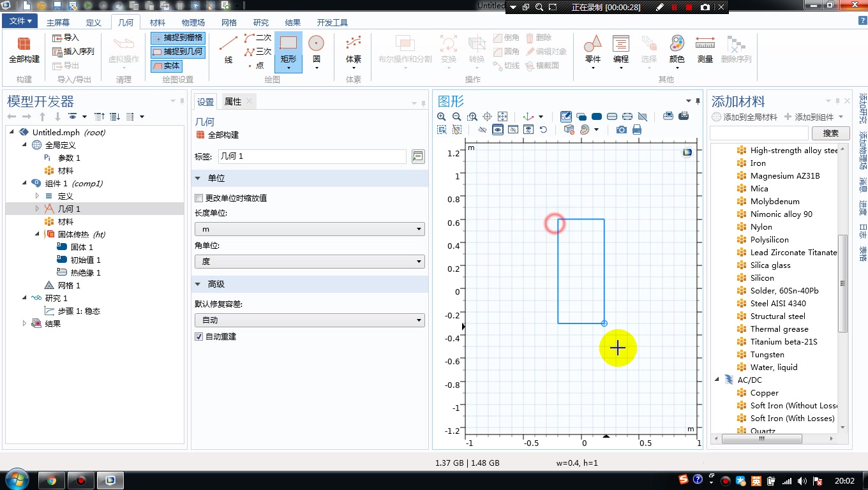Screen dimensions: 868x490
Task: Click the Zoom In icon above the graphics area
Action: point(442,117)
